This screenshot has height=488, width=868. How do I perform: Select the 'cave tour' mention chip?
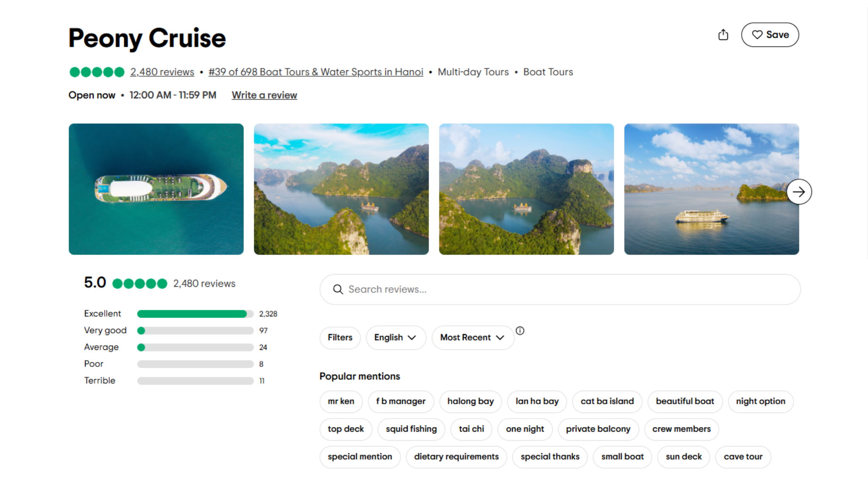pyautogui.click(x=743, y=457)
